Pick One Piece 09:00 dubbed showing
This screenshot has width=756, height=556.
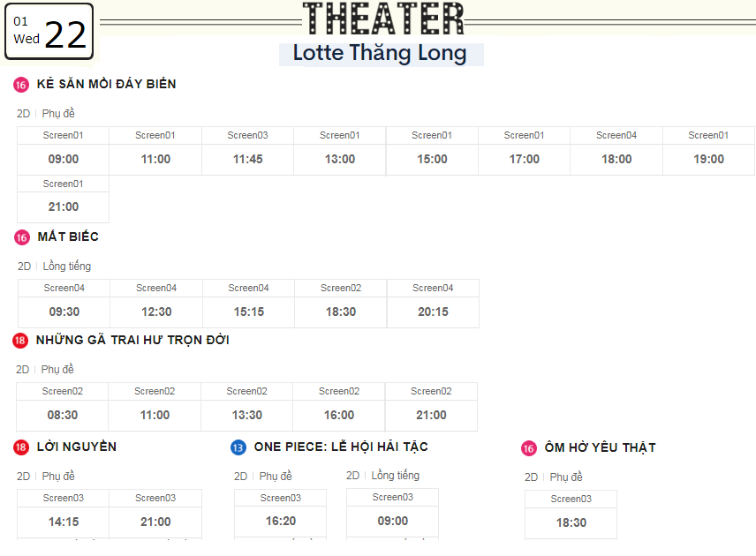[x=392, y=513]
